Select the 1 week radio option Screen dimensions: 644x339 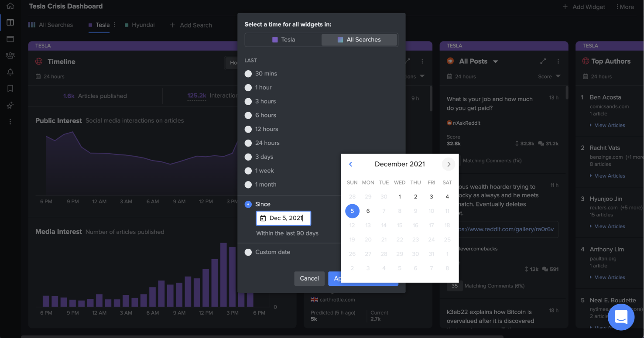click(x=248, y=171)
